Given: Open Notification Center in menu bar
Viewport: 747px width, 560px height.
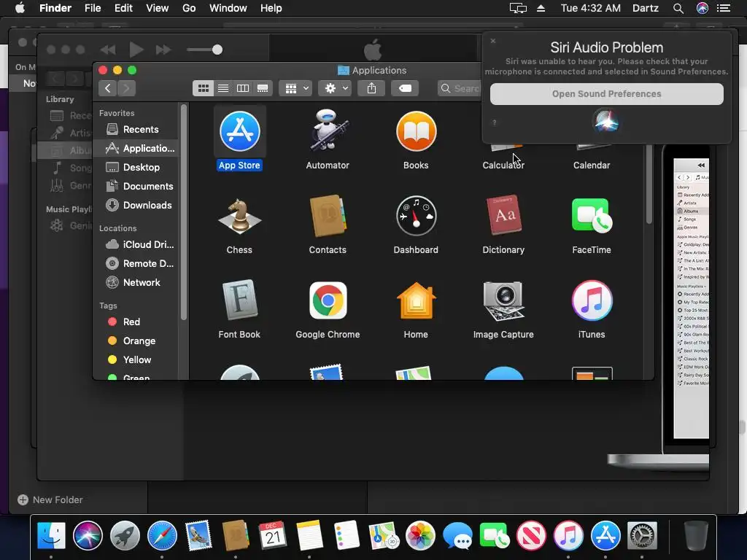Looking at the screenshot, I should [724, 8].
